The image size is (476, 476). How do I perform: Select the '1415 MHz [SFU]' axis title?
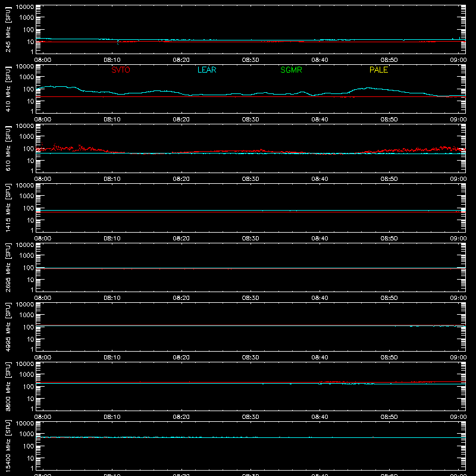pyautogui.click(x=8, y=208)
